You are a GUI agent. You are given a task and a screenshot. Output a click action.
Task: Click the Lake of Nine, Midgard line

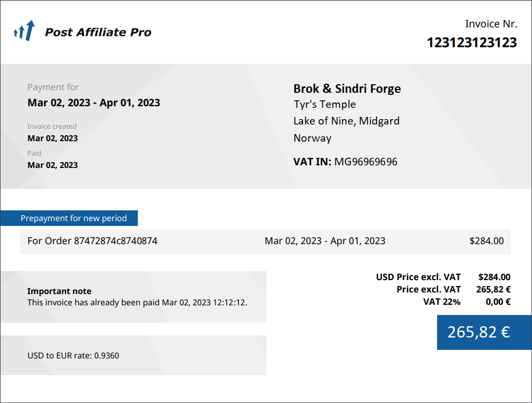coord(346,121)
